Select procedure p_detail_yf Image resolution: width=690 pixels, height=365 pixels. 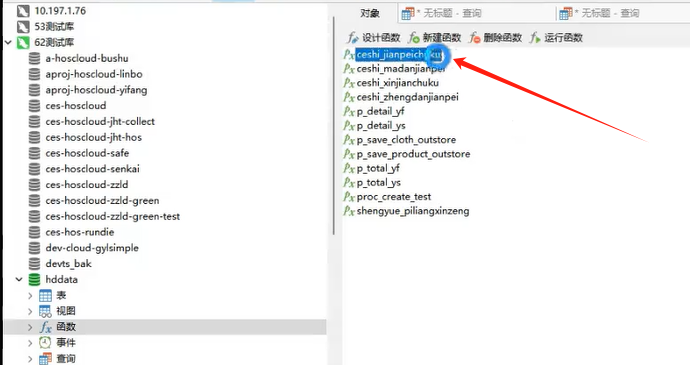point(380,111)
